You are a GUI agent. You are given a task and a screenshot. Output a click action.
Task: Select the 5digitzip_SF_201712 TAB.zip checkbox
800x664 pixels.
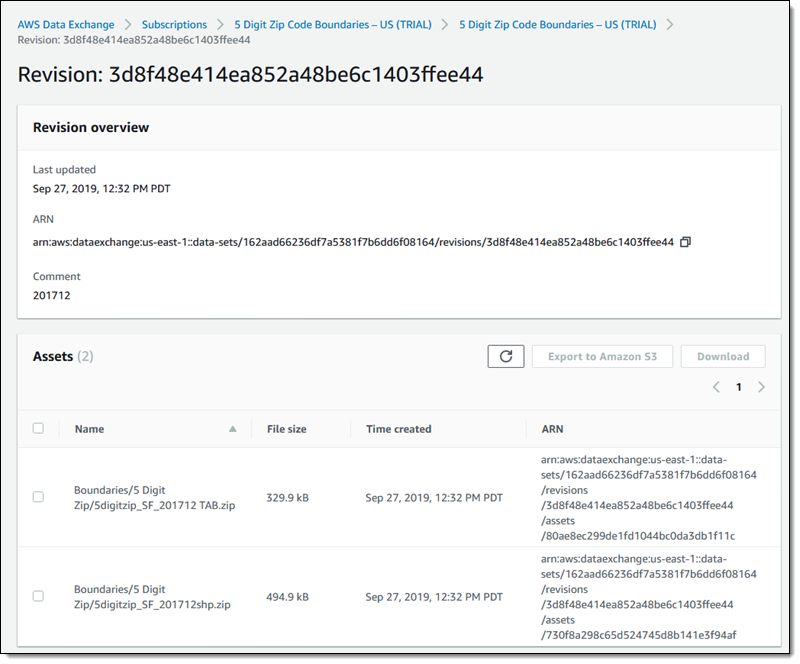38,497
